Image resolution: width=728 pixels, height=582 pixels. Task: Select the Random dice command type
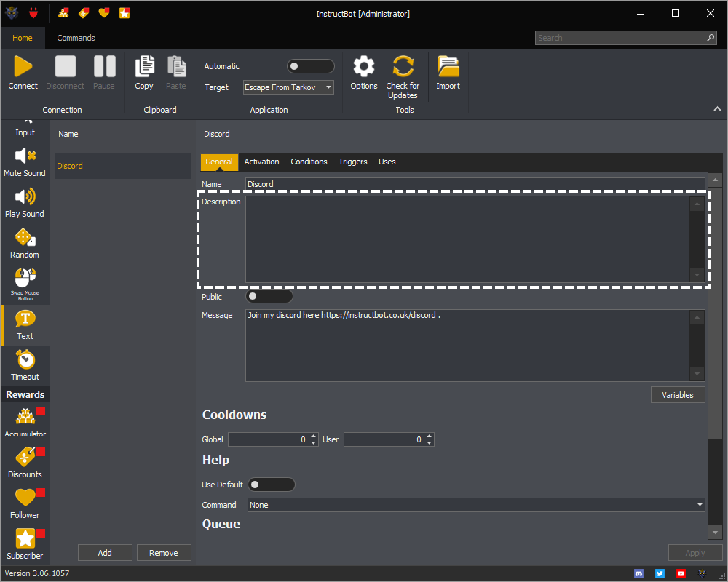click(x=25, y=244)
